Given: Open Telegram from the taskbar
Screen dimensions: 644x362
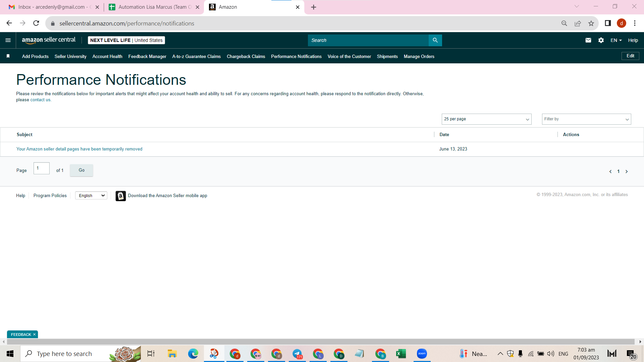Looking at the screenshot, I should (297, 354).
